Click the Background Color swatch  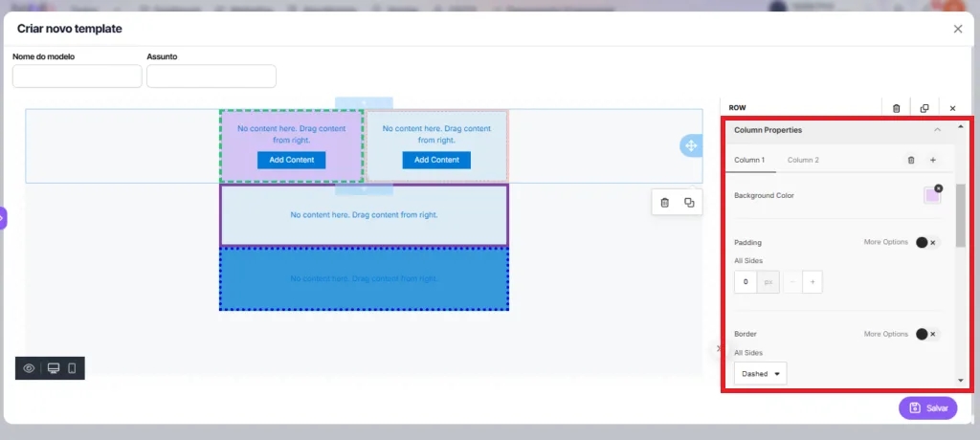932,195
